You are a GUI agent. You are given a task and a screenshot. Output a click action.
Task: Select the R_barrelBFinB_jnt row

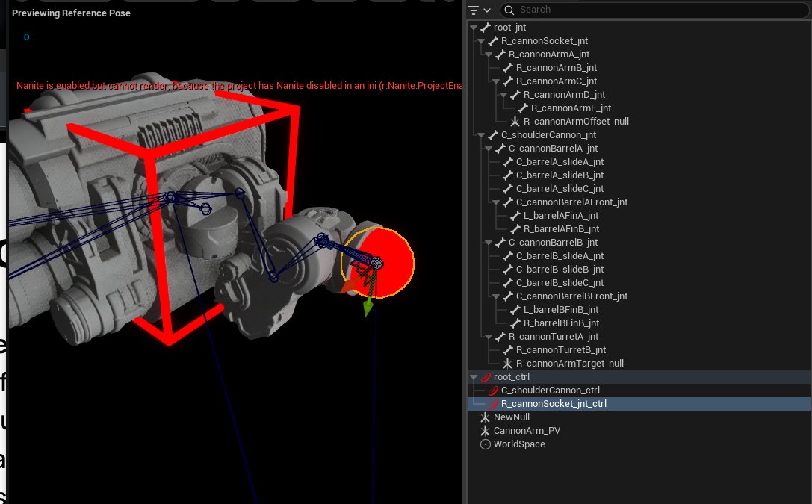pyautogui.click(x=639, y=323)
